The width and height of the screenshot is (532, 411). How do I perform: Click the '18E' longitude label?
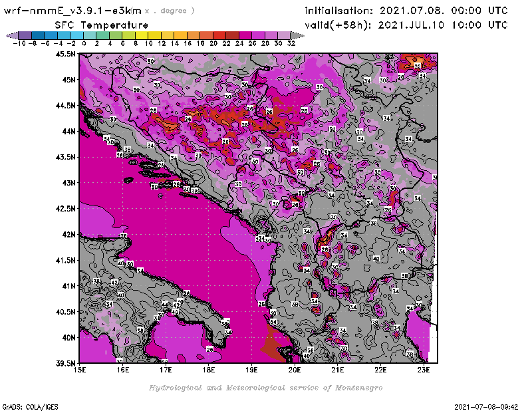(x=209, y=370)
